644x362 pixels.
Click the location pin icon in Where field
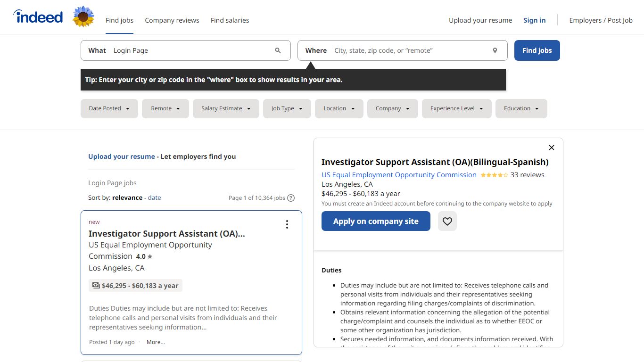495,50
